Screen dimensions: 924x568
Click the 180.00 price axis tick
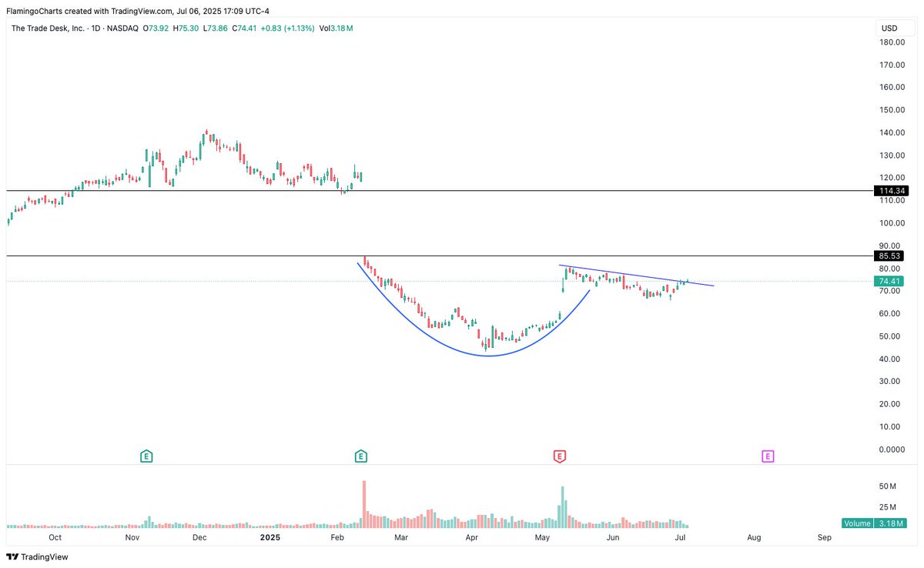click(891, 42)
